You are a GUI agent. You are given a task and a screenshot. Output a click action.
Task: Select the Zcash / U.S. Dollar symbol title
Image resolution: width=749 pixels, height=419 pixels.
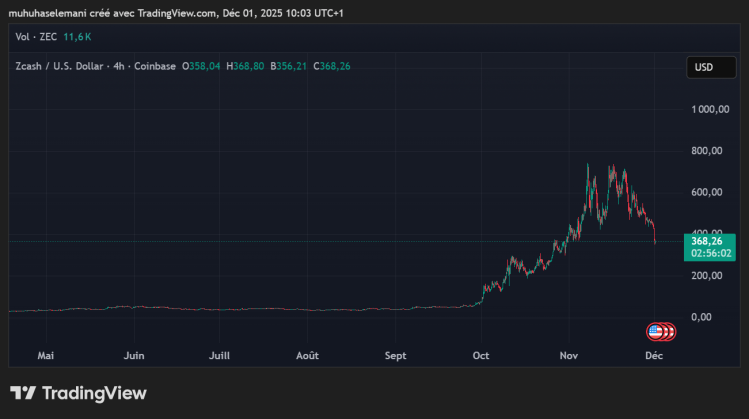(59, 66)
